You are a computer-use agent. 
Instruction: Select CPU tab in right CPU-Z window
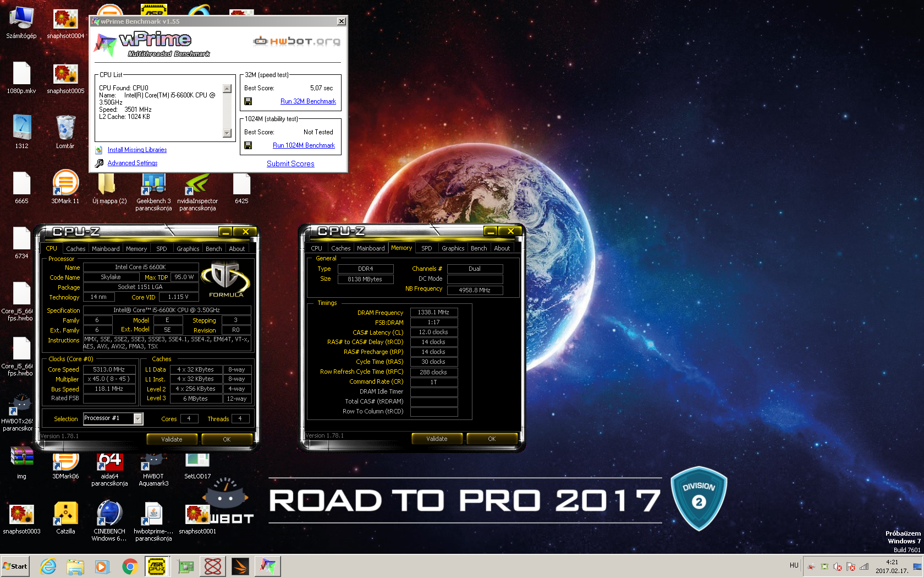click(x=317, y=248)
